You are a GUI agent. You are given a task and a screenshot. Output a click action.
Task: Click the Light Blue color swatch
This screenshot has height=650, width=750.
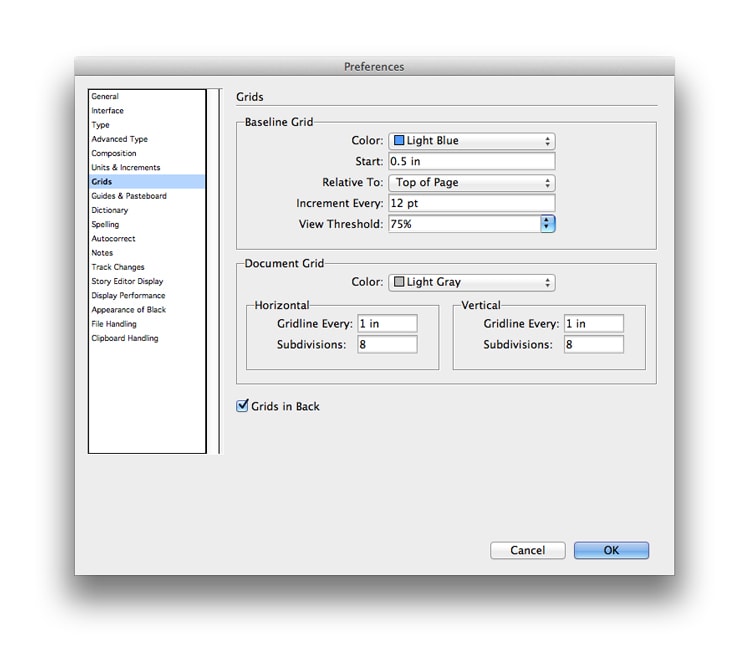(399, 141)
